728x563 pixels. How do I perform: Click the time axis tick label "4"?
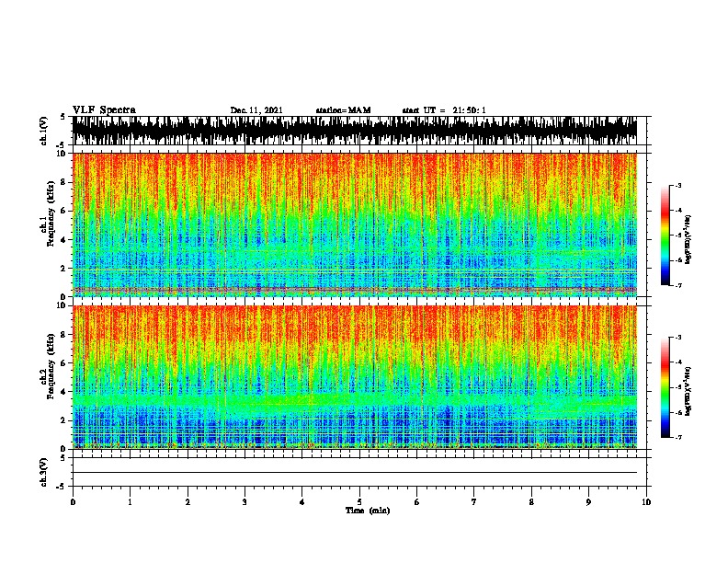(x=302, y=501)
